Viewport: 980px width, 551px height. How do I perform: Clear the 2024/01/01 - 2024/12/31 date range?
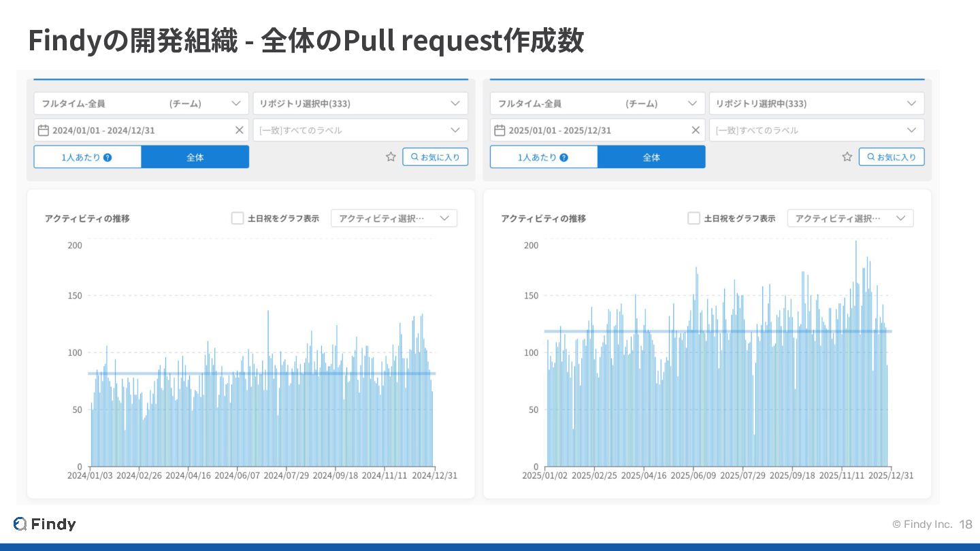click(240, 130)
